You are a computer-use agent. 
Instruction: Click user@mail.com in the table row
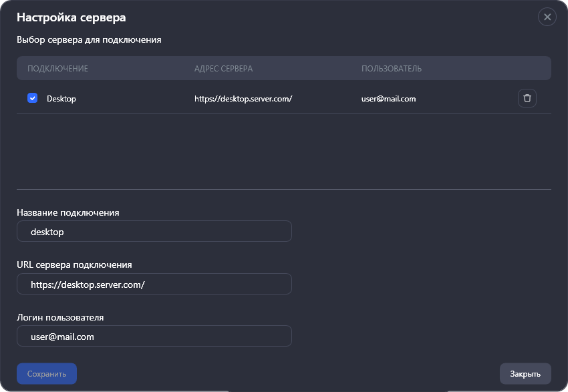click(388, 99)
